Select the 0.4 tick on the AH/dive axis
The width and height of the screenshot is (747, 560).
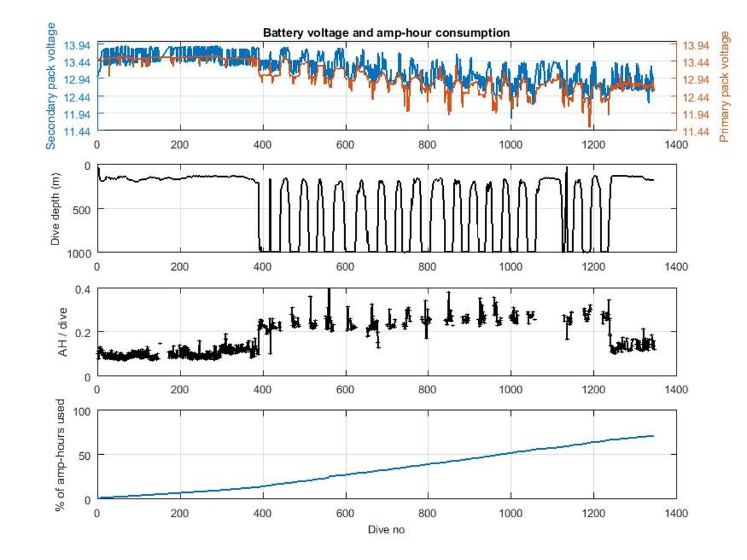83,289
